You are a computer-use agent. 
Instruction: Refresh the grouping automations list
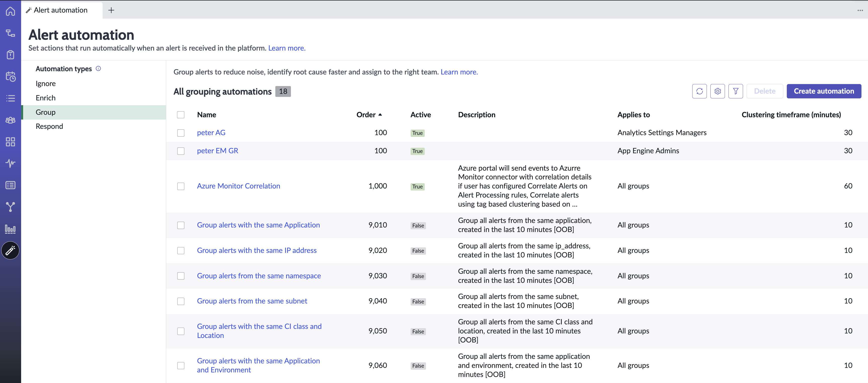[700, 91]
